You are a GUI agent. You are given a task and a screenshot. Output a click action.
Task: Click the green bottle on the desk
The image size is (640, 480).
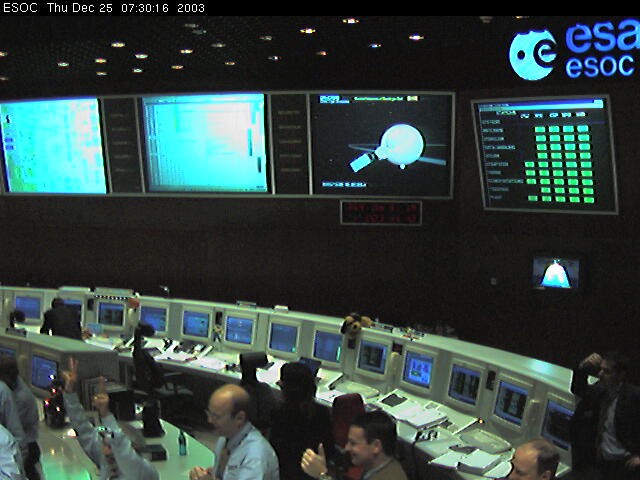click(182, 443)
